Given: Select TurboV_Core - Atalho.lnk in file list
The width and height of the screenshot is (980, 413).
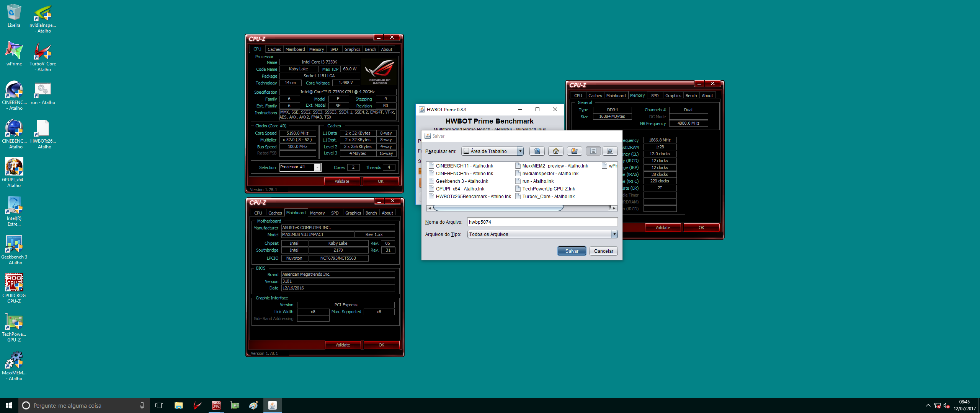Looking at the screenshot, I should click(545, 196).
